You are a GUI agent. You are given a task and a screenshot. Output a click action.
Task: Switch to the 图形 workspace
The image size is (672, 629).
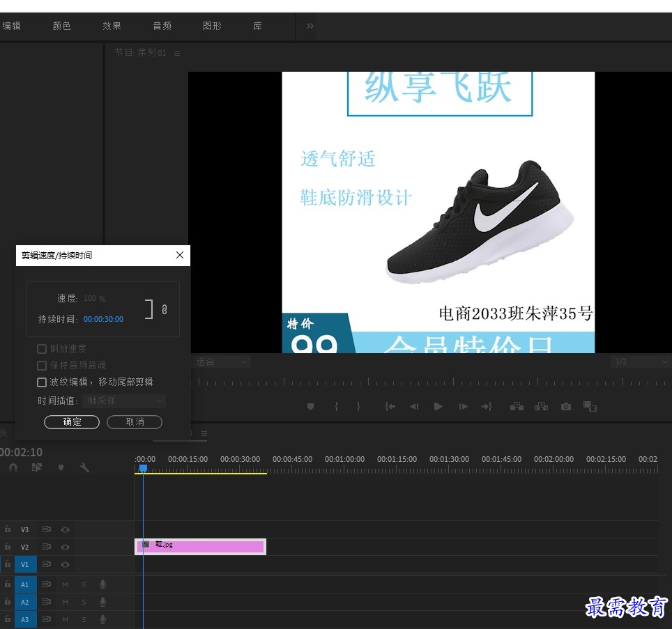tap(212, 26)
